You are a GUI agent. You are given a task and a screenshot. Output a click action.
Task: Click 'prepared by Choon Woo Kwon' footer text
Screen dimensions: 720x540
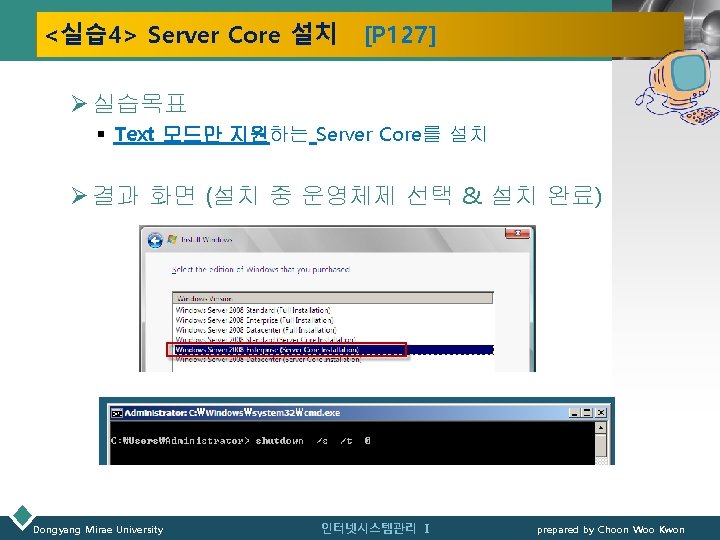pos(611,529)
